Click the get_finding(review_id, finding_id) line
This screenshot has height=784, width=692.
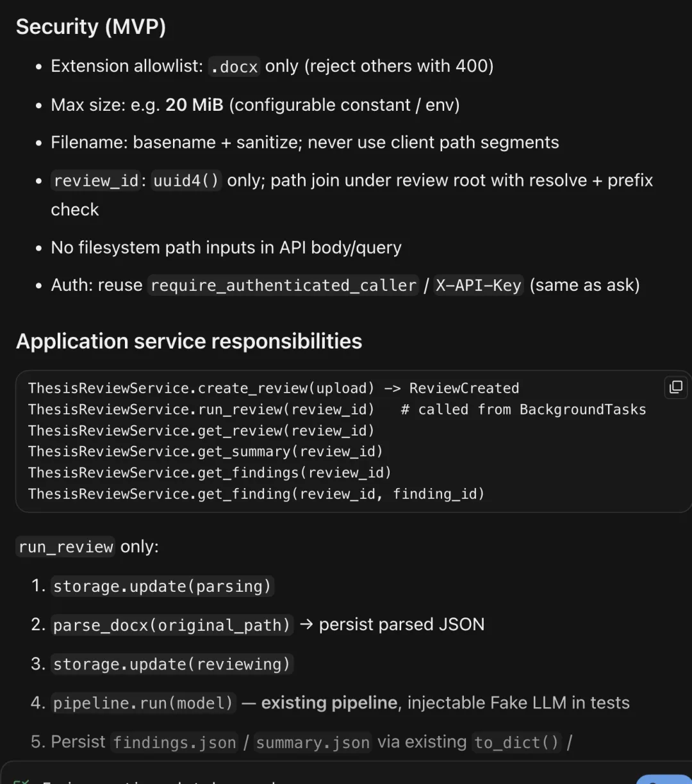(256, 494)
